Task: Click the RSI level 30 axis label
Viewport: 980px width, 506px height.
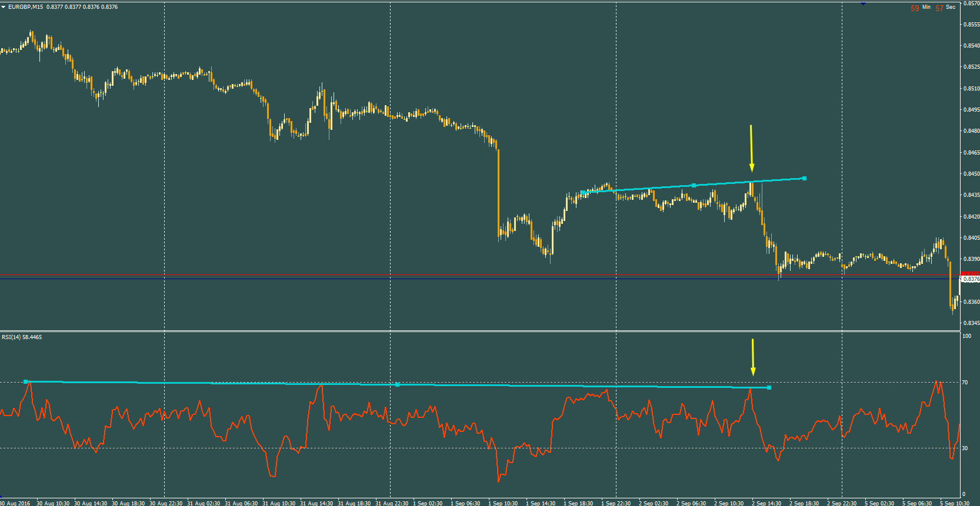Action: (965, 448)
